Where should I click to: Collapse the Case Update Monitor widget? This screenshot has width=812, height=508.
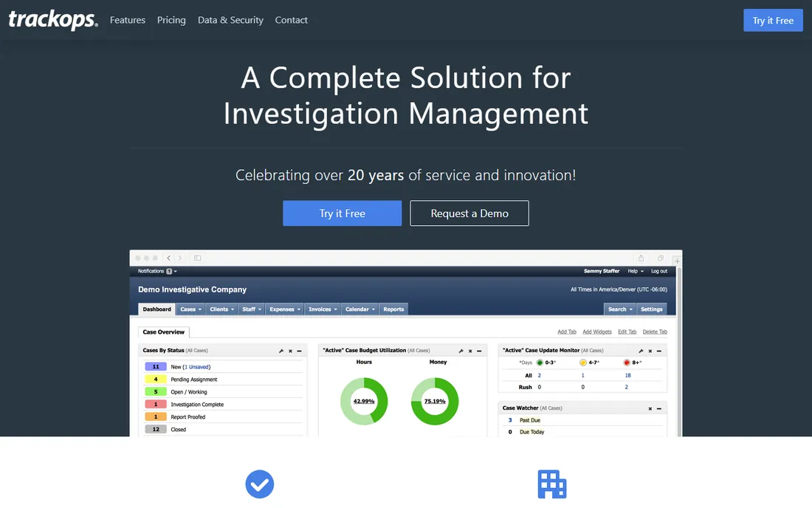coord(659,351)
